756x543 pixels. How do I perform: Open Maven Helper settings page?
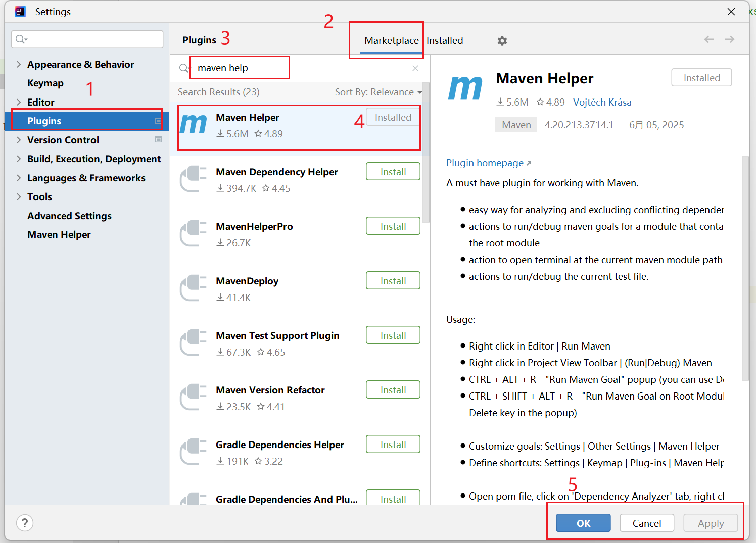pyautogui.click(x=59, y=234)
